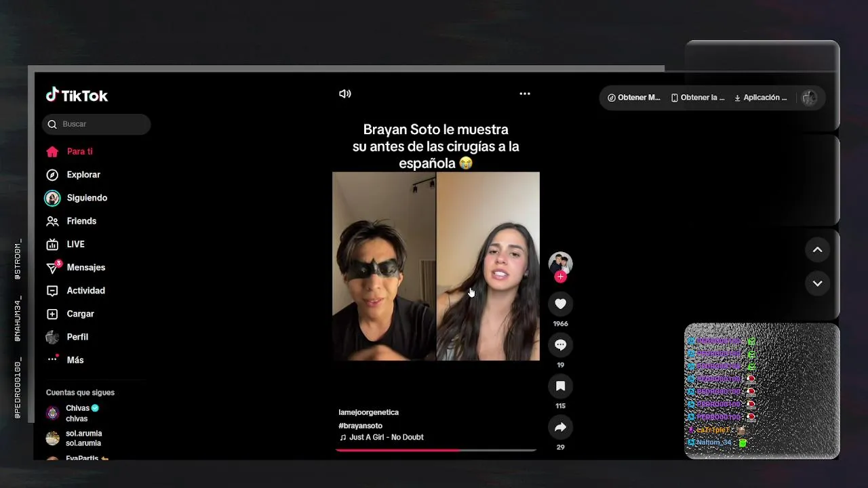Click the three-dots icon beside Más
This screenshot has width=868, height=488.
(53, 359)
